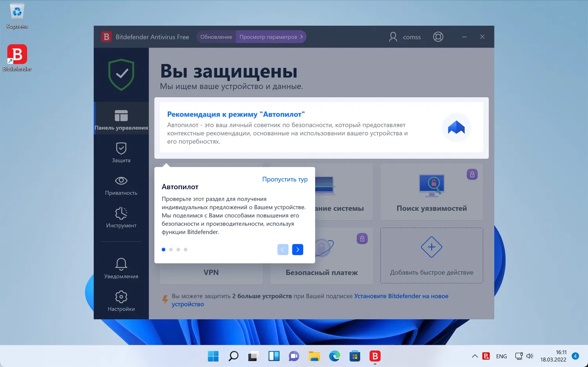
Task: Click Bitdefender tray icon
Action: (x=486, y=356)
